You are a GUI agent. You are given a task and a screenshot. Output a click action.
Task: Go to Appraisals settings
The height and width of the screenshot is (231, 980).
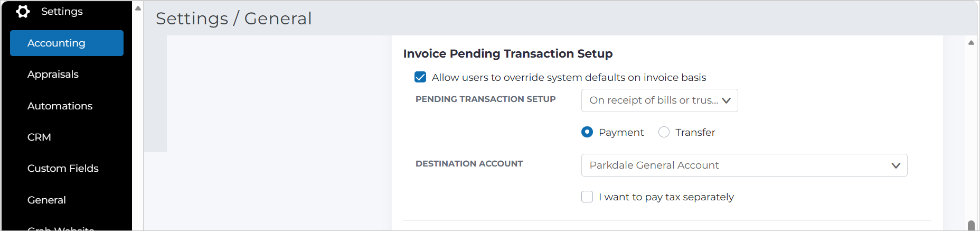(x=53, y=74)
